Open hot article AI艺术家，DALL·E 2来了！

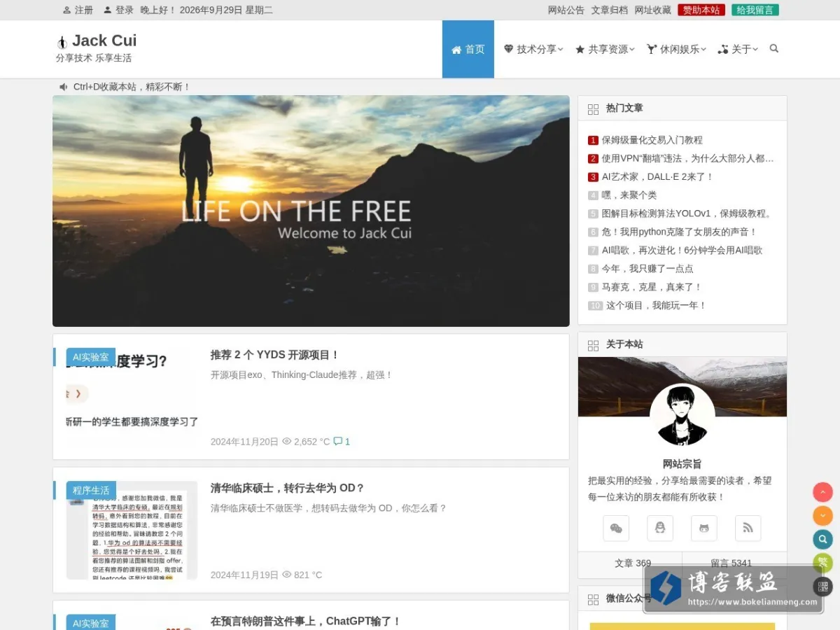pos(658,177)
